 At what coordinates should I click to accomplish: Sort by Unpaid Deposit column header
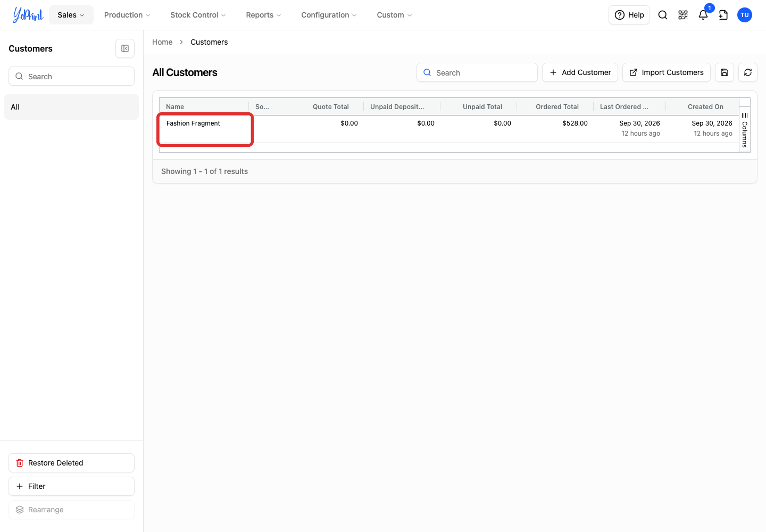[x=402, y=106]
